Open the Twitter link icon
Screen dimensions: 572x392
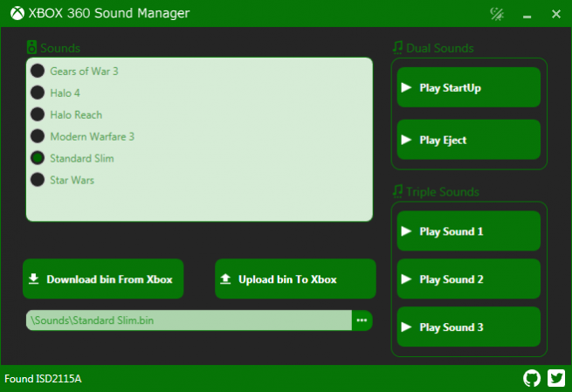556,378
